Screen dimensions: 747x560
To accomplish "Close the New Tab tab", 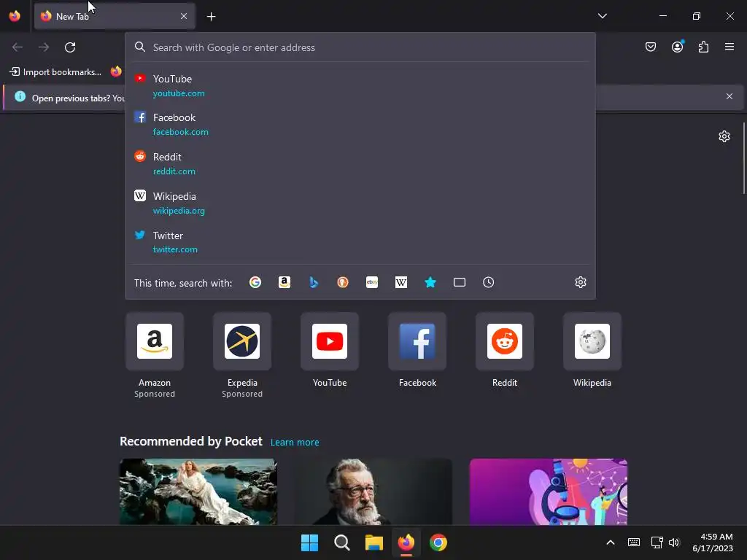I will tap(184, 16).
